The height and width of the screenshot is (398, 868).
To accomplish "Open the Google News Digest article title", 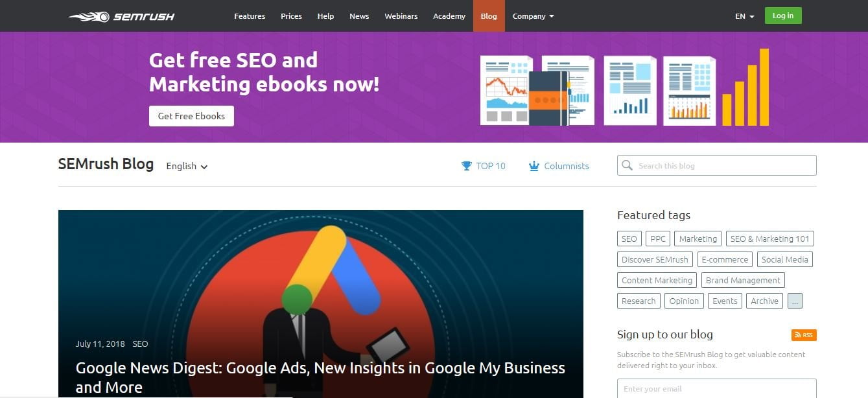I will point(320,377).
